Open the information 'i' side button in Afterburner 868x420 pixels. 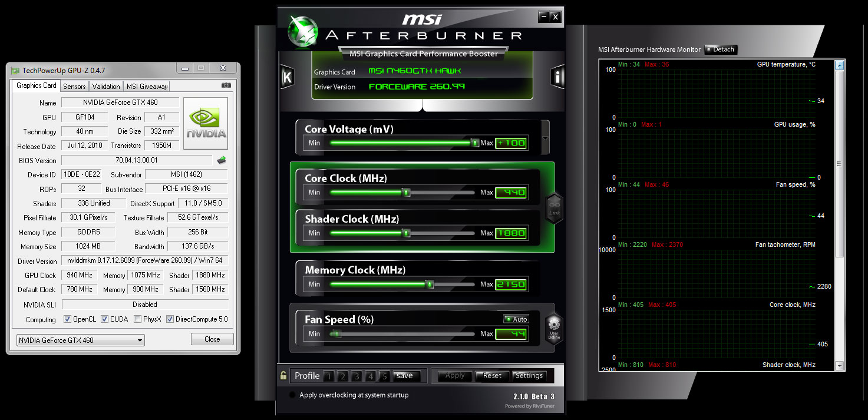557,77
